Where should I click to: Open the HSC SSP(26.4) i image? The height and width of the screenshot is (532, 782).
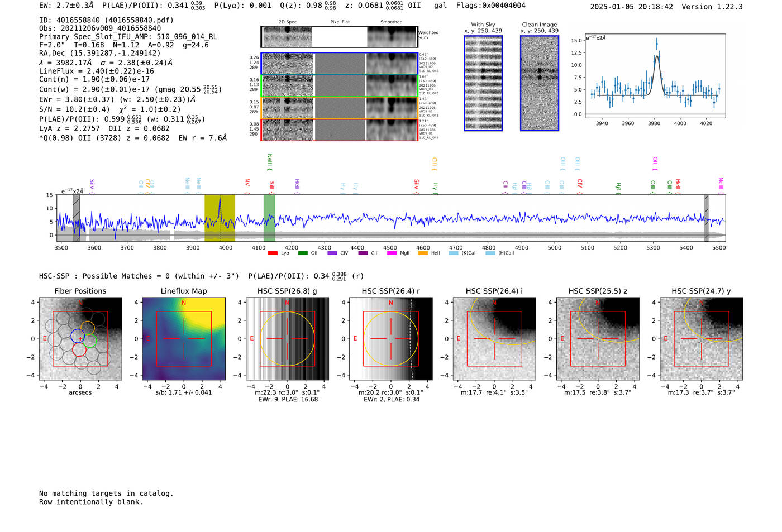(494, 338)
